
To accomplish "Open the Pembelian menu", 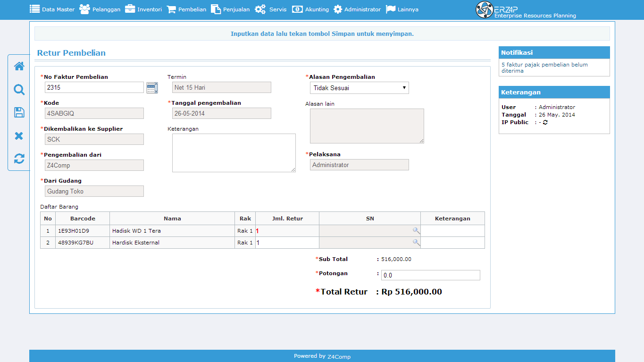I will pos(187,9).
